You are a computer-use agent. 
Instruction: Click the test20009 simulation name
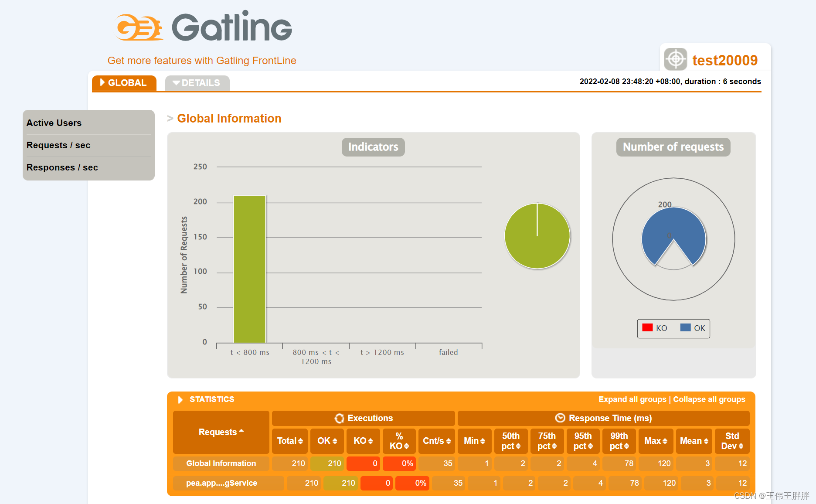coord(725,60)
